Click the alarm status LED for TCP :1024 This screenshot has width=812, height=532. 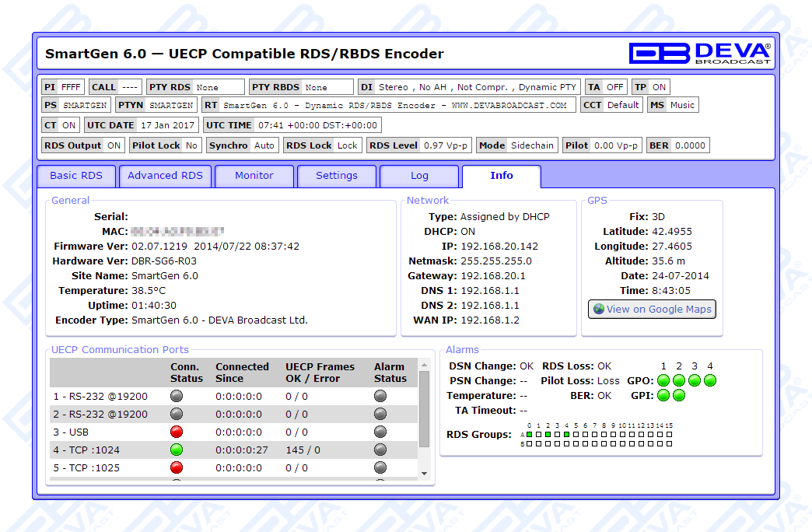[380, 450]
